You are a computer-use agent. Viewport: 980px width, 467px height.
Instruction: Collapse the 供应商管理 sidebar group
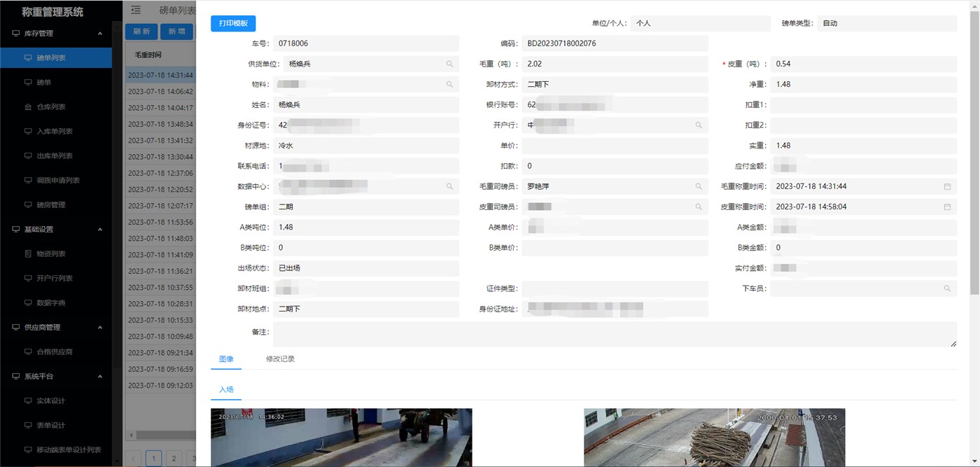99,328
